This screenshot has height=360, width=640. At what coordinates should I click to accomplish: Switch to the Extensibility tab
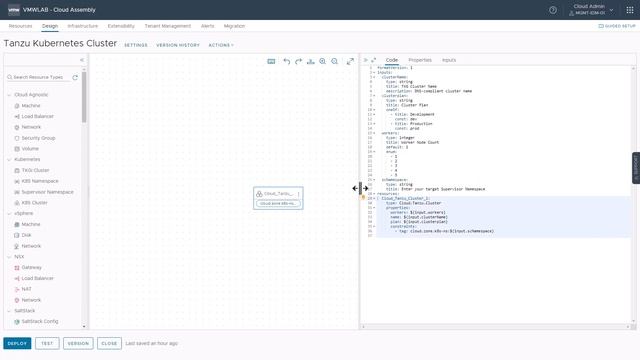coord(121,26)
